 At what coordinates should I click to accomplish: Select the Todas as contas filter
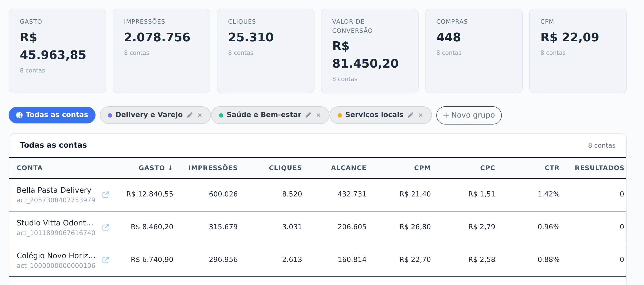[x=52, y=115]
